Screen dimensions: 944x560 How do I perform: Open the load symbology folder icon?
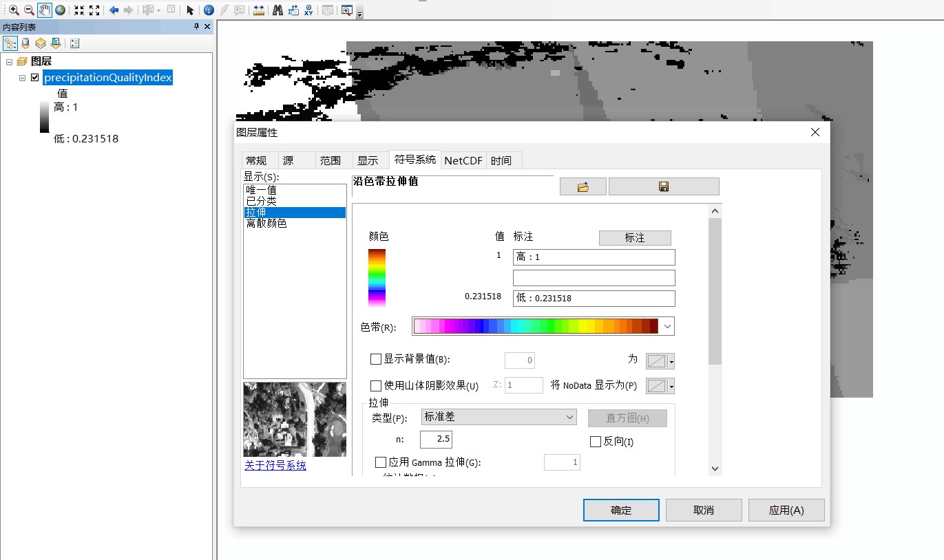(583, 186)
